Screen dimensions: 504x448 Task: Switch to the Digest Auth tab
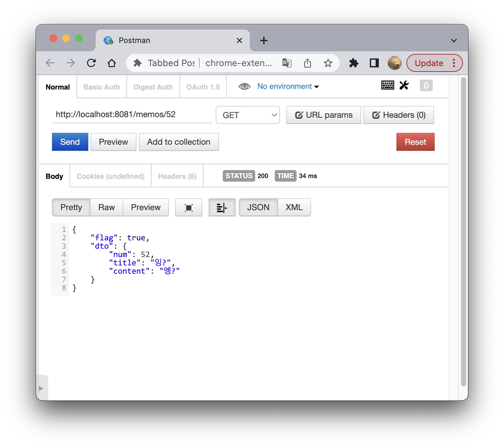point(153,87)
